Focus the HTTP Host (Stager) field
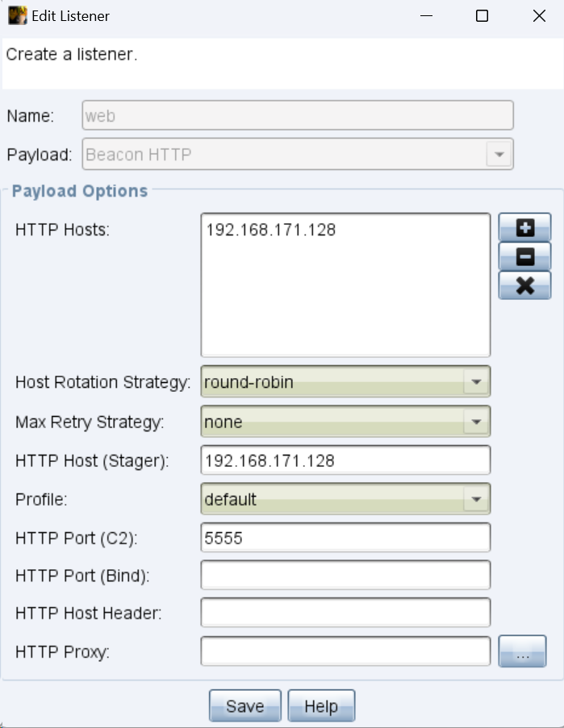Image resolution: width=564 pixels, height=728 pixels. pos(345,460)
